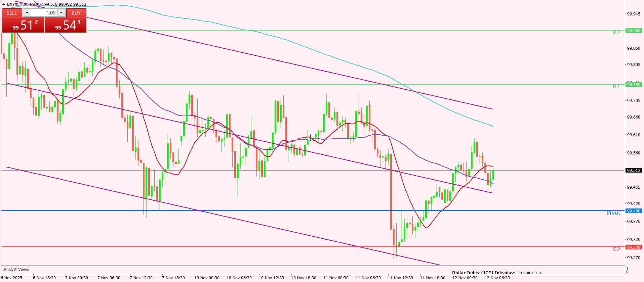Click the 99.465 price axis label
The image size is (644, 282).
coord(634,187)
